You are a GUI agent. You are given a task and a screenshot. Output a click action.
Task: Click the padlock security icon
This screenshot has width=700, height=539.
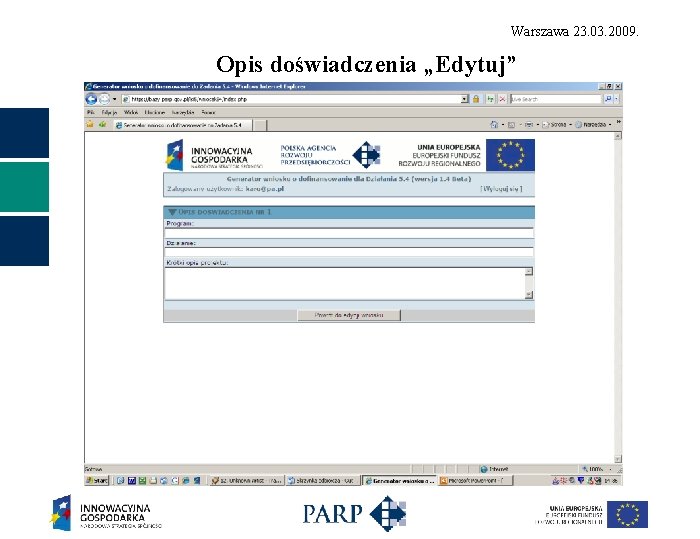[x=476, y=99]
